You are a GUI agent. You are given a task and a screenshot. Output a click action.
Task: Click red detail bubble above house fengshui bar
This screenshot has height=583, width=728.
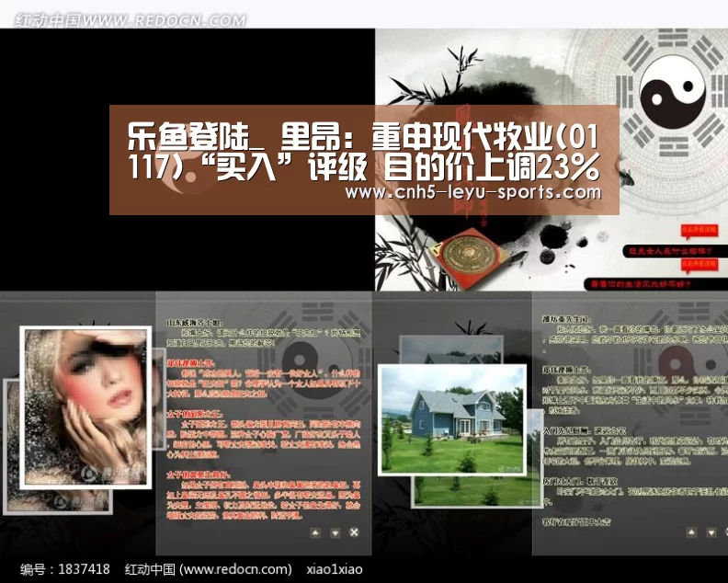(699, 264)
